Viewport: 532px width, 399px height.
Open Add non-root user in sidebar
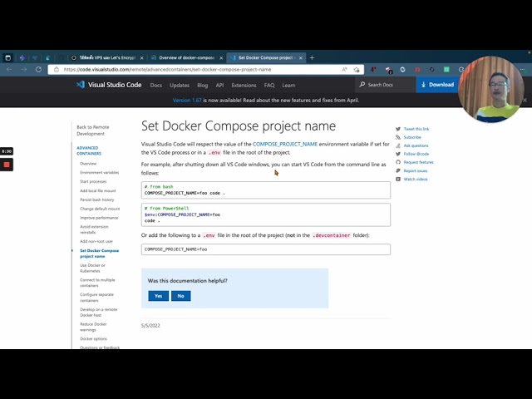tap(96, 241)
